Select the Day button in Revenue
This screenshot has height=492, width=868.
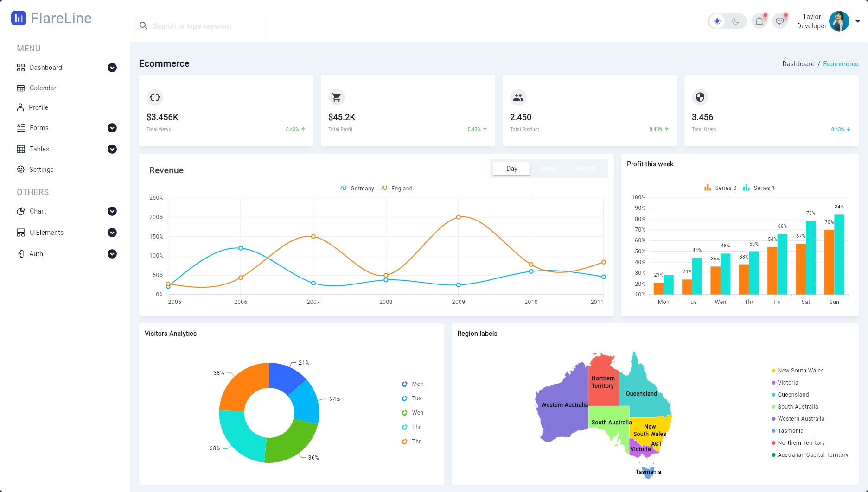click(x=511, y=169)
